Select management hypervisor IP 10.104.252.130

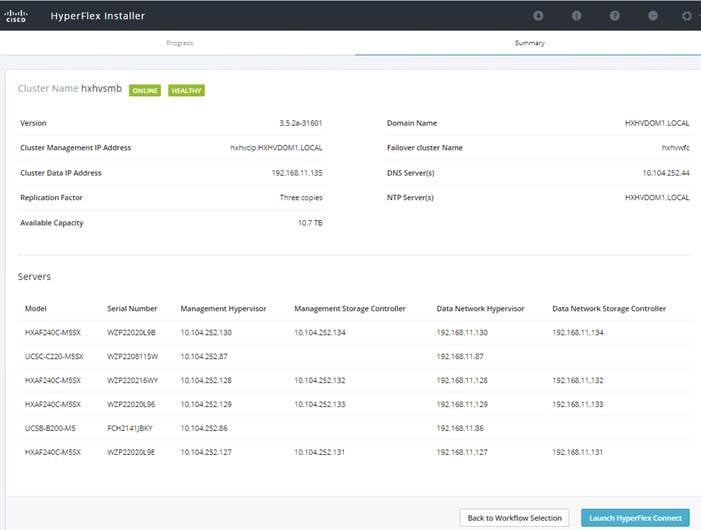pos(206,332)
